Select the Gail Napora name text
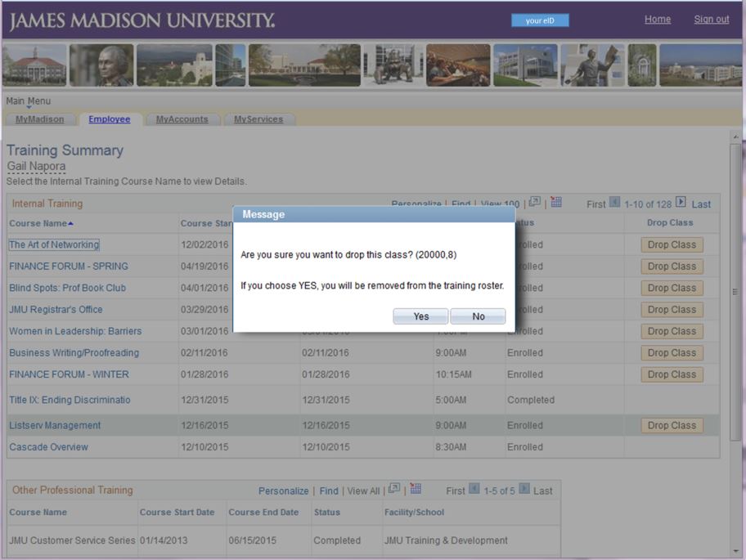This screenshot has width=746, height=560. point(36,167)
